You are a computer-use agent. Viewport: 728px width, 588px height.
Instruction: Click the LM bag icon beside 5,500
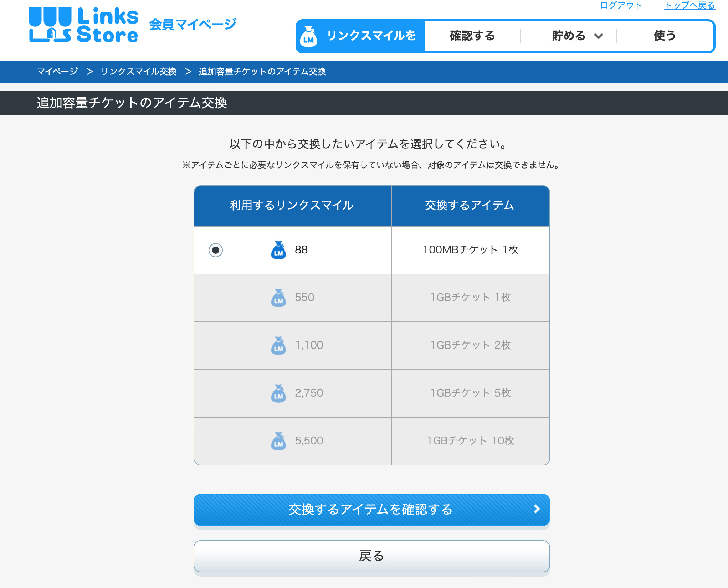click(278, 441)
